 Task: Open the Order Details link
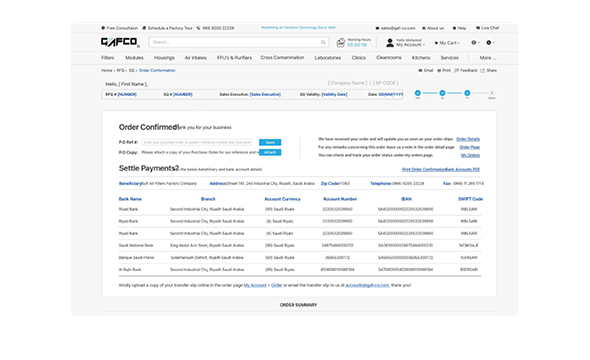click(468, 139)
